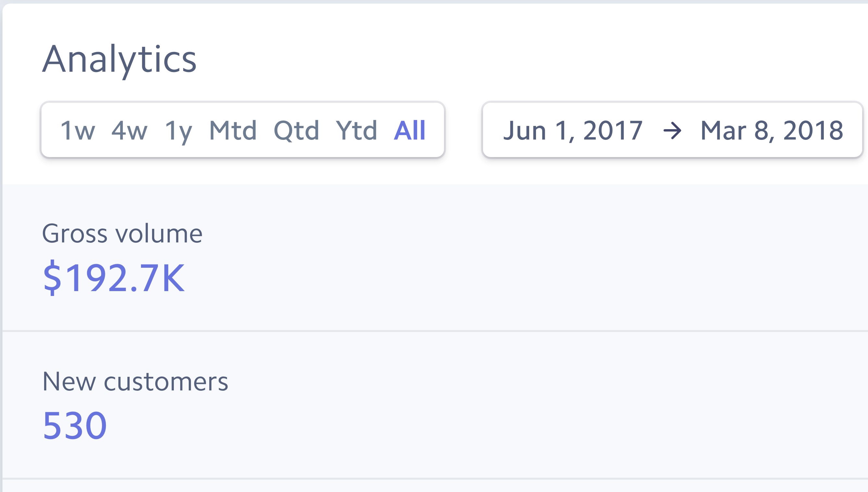This screenshot has height=492, width=868.
Task: Open the 530 new customers figure
Action: point(75,425)
